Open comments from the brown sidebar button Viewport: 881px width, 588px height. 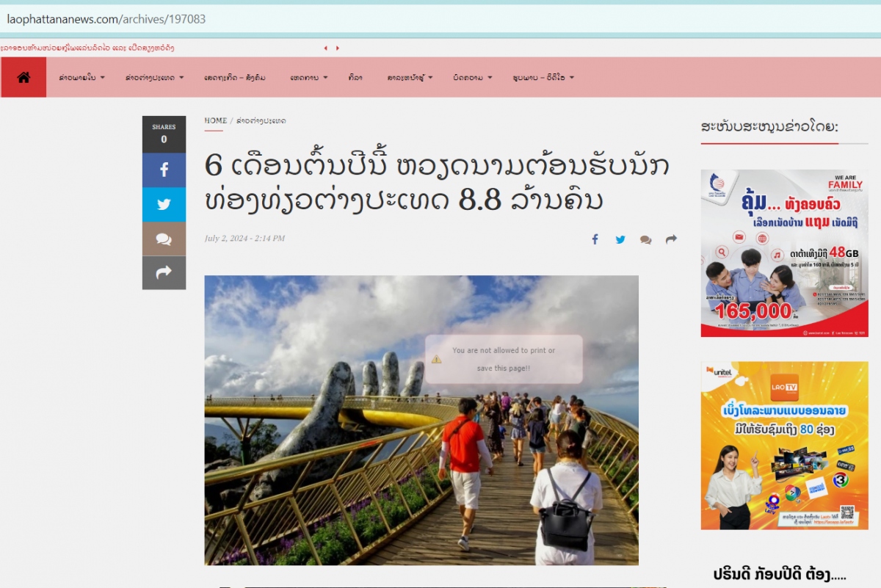[x=164, y=239]
